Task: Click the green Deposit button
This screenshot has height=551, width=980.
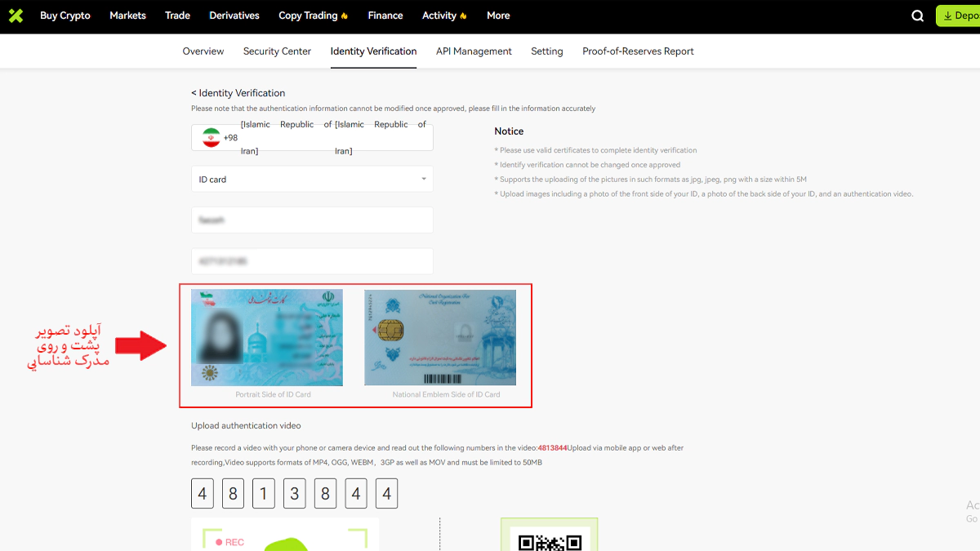Action: pyautogui.click(x=959, y=16)
